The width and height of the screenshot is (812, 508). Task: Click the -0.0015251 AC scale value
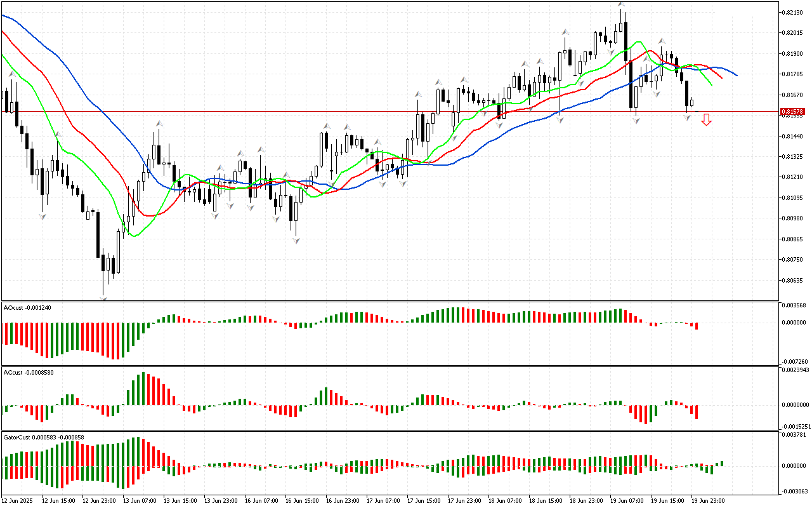tap(794, 426)
